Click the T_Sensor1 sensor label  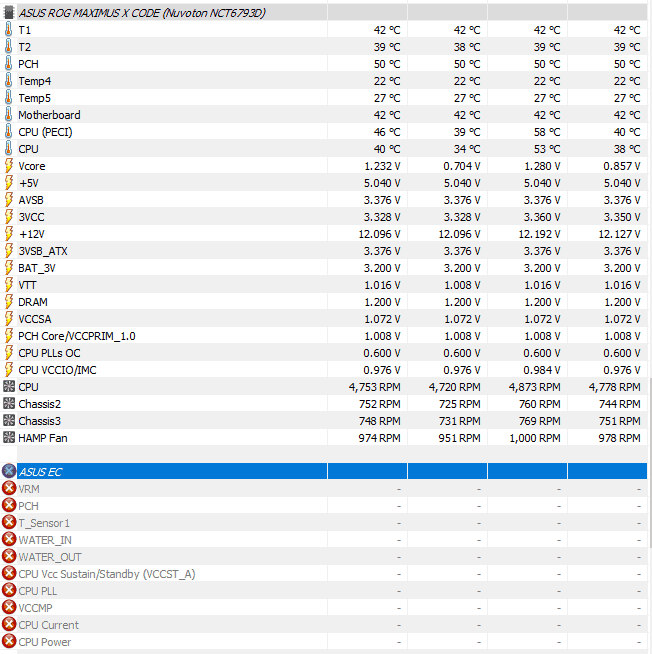click(x=44, y=523)
